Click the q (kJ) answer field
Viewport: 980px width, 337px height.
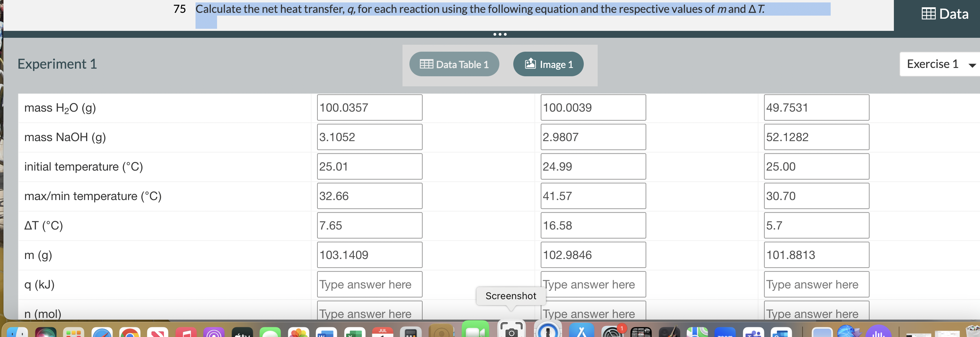[369, 284]
